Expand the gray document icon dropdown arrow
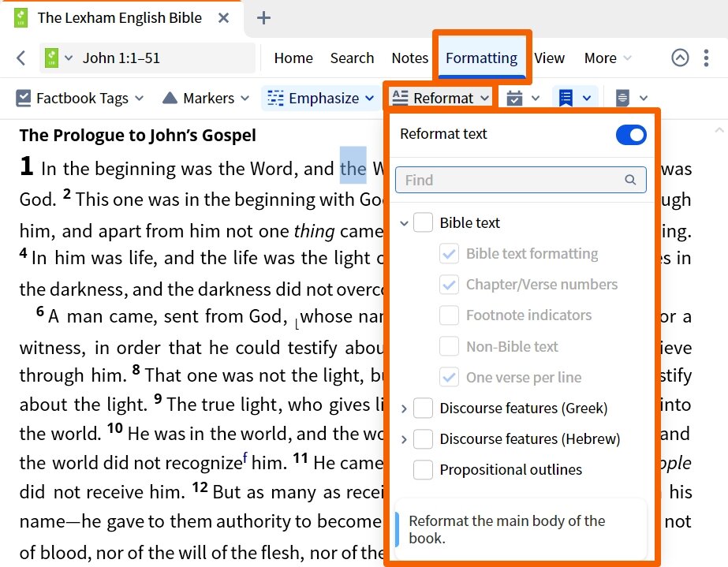 point(643,98)
